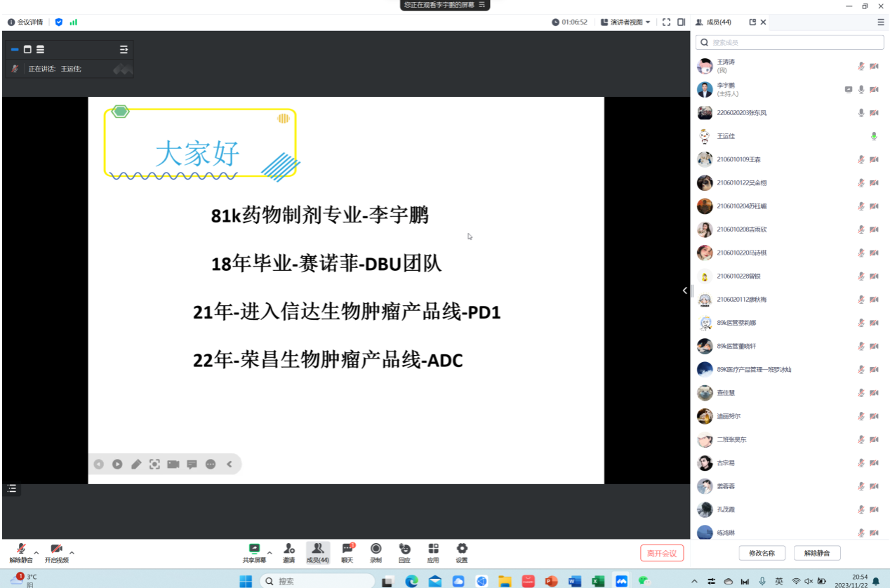The image size is (890, 588).
Task: Pop out the members panel
Action: click(x=752, y=22)
